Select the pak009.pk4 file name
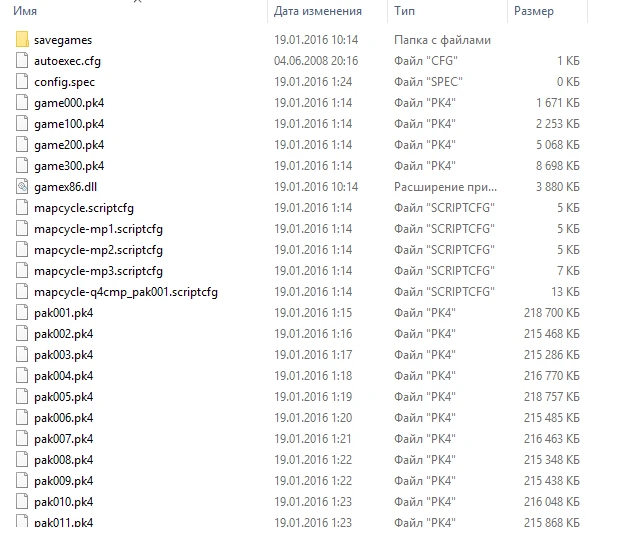Viewport: 628px width, 539px height. coord(63,481)
